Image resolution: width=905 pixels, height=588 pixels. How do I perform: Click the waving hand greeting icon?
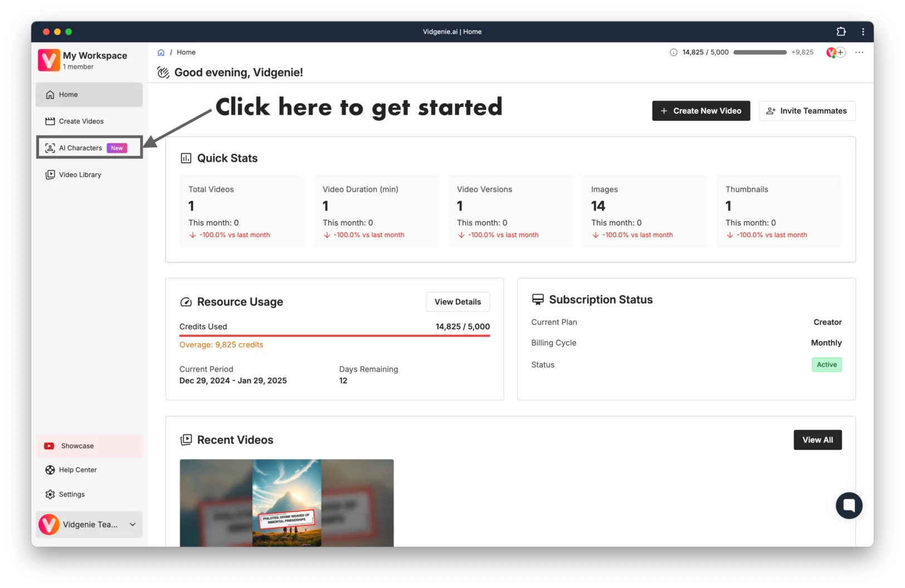[163, 72]
